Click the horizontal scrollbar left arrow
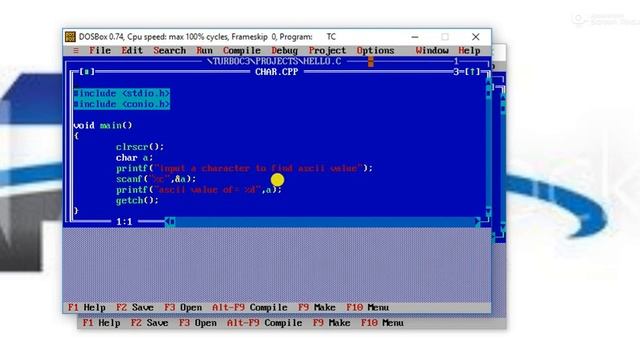Viewport: 640px width, 360px height. click(167, 222)
